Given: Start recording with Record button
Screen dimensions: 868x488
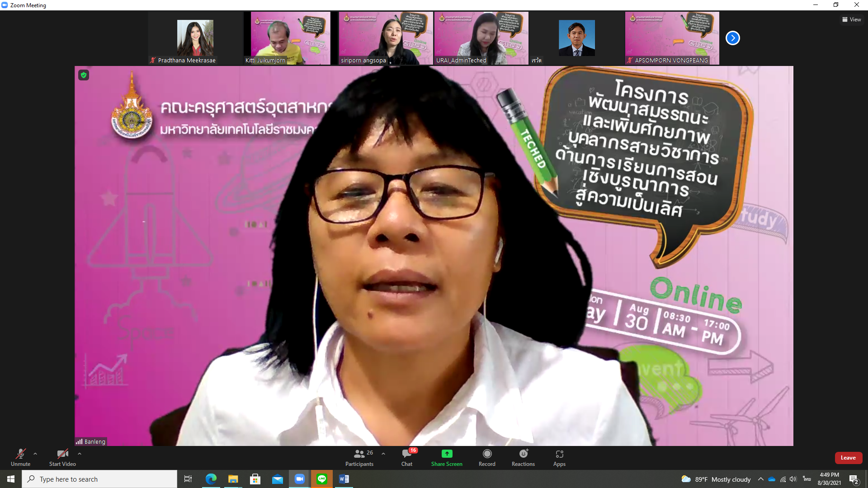Looking at the screenshot, I should coord(487,457).
